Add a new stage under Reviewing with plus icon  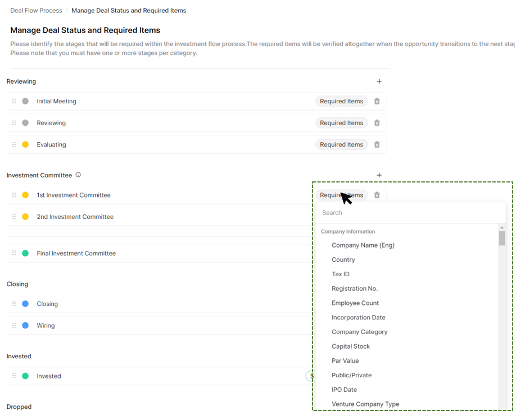[x=379, y=81]
